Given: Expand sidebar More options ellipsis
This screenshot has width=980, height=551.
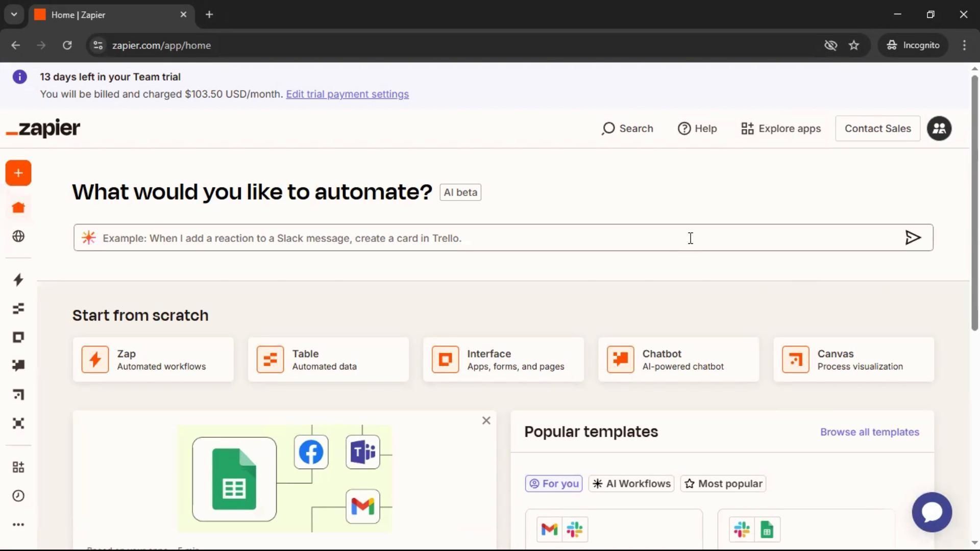Looking at the screenshot, I should 18,524.
